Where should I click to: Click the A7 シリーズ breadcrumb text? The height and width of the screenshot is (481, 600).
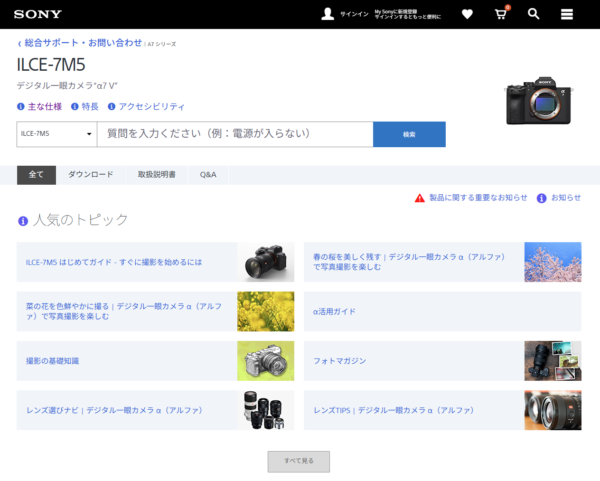[x=162, y=44]
